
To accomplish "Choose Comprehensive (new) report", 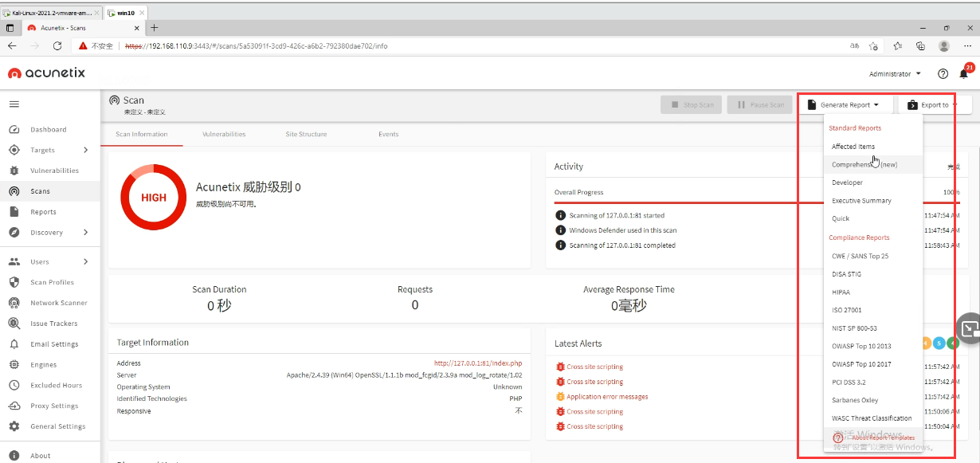I will coord(872,165).
